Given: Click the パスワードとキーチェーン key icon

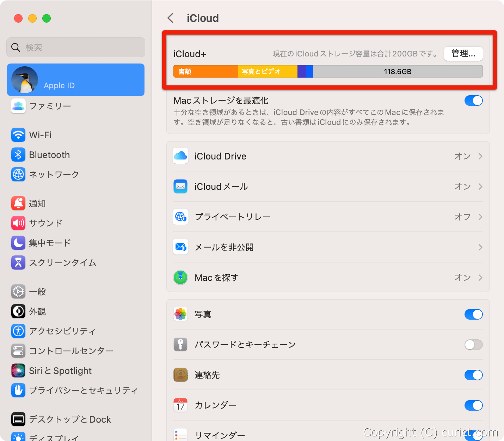Looking at the screenshot, I should (x=180, y=344).
